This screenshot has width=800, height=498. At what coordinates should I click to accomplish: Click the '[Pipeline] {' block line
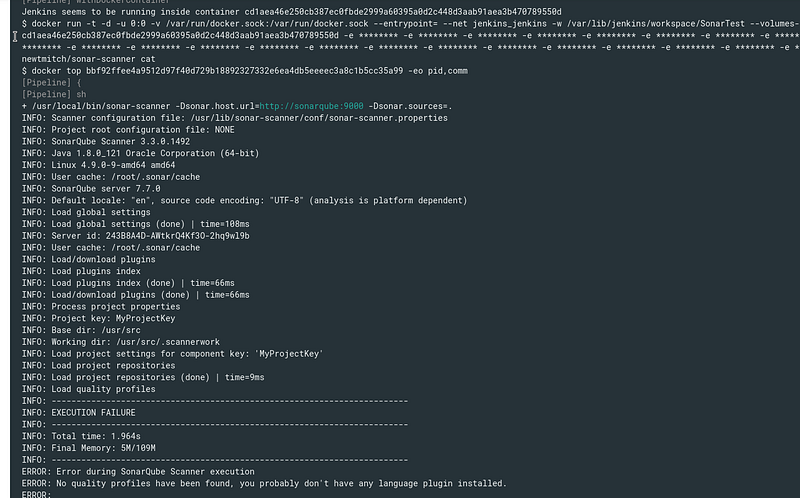click(x=52, y=83)
